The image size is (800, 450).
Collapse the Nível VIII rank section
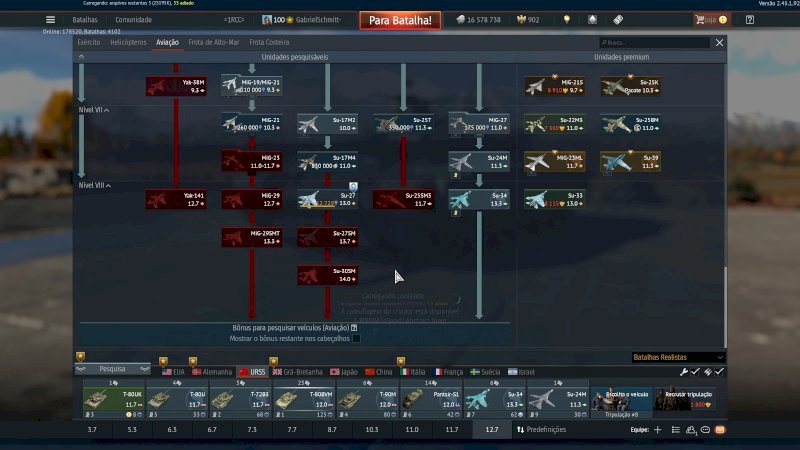[x=95, y=186]
